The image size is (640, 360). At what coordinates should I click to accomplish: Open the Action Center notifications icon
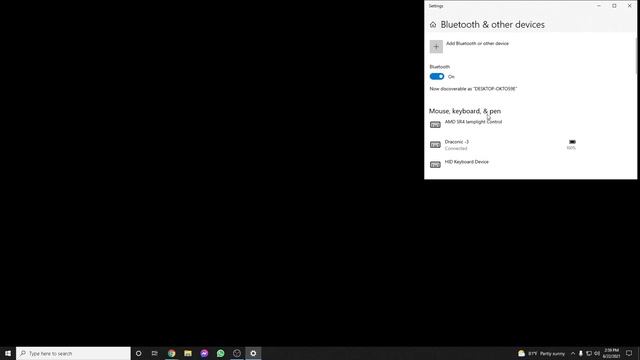coord(629,353)
